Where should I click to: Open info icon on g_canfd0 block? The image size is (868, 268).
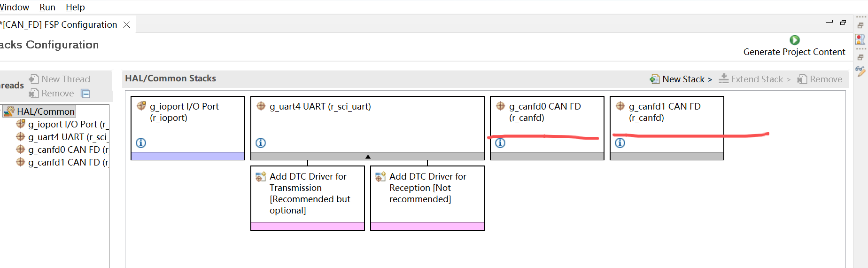coord(500,143)
